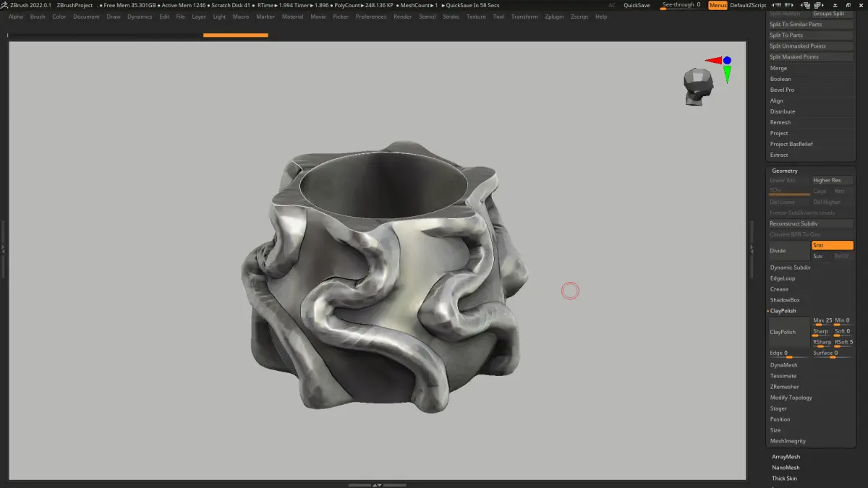Collapse the Geometry section

click(x=785, y=171)
